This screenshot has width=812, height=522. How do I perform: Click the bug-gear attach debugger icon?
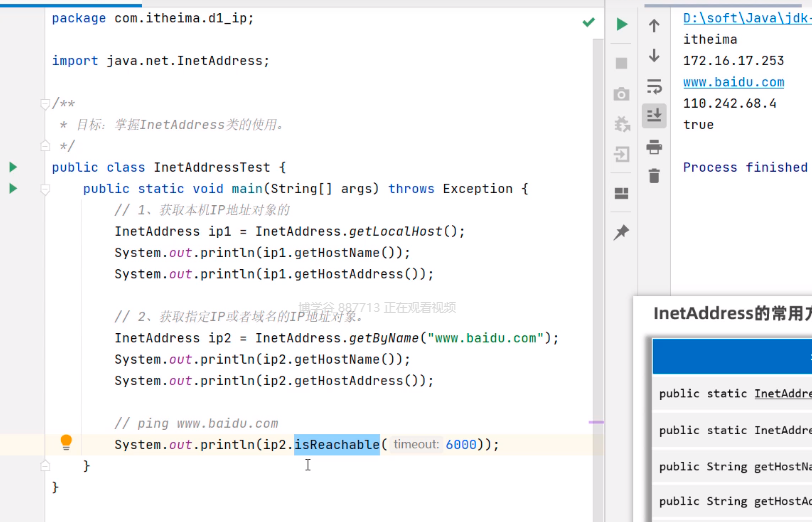tap(622, 124)
